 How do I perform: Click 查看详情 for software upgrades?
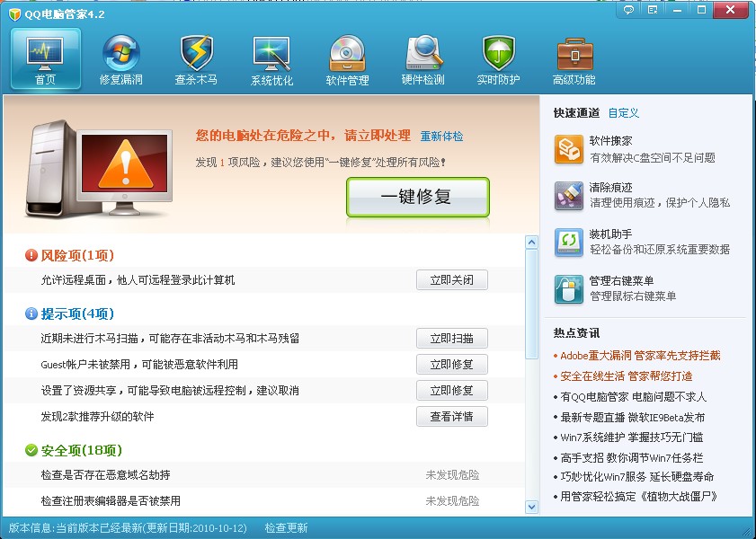452,416
